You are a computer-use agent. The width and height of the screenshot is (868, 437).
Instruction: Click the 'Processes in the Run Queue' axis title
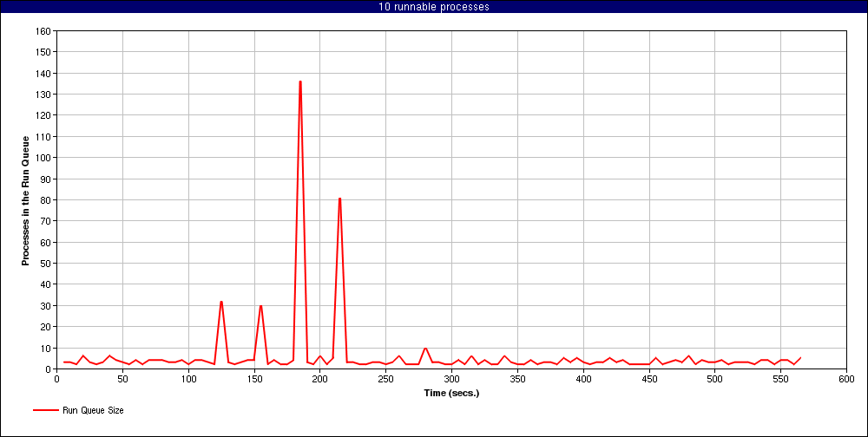pos(25,200)
